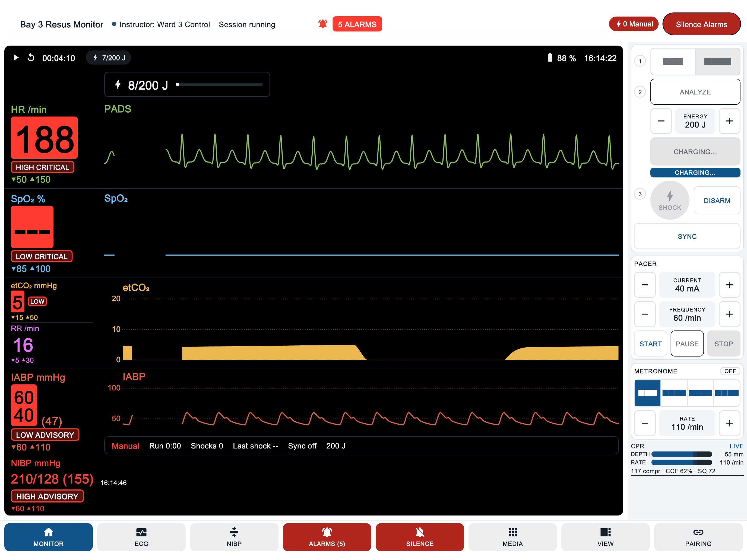747x560 pixels.
Task: Click the ANALYZE button
Action: 695,92
